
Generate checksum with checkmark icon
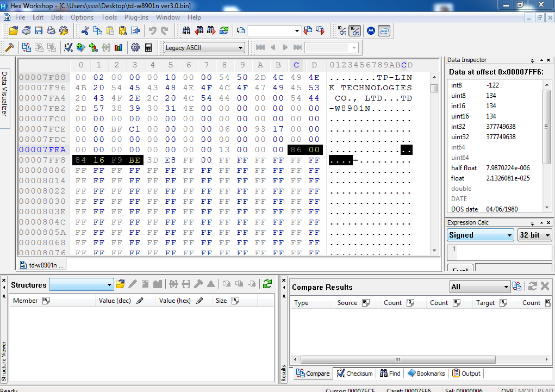[68, 47]
